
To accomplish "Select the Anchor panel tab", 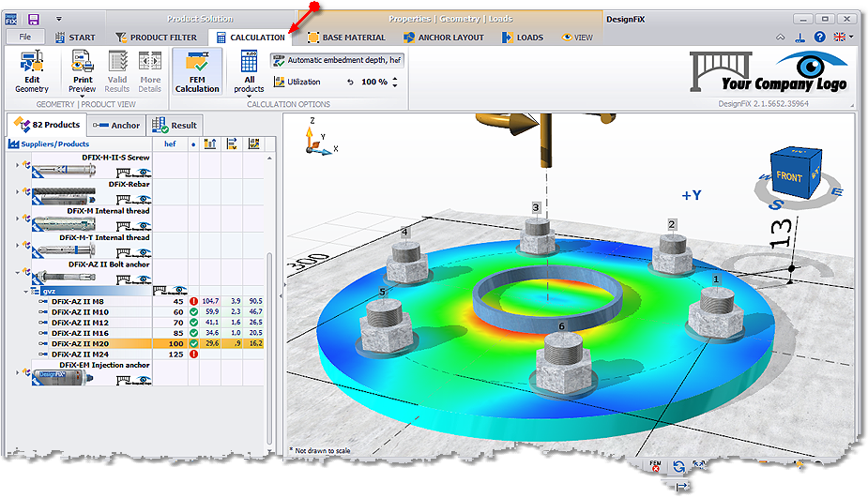I will click(x=116, y=126).
